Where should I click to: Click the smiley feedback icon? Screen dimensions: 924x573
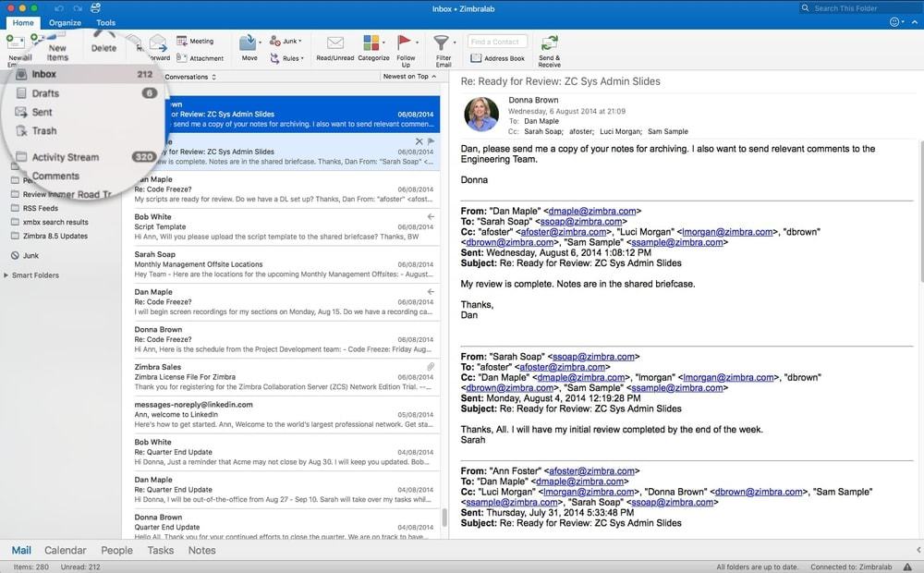(894, 22)
